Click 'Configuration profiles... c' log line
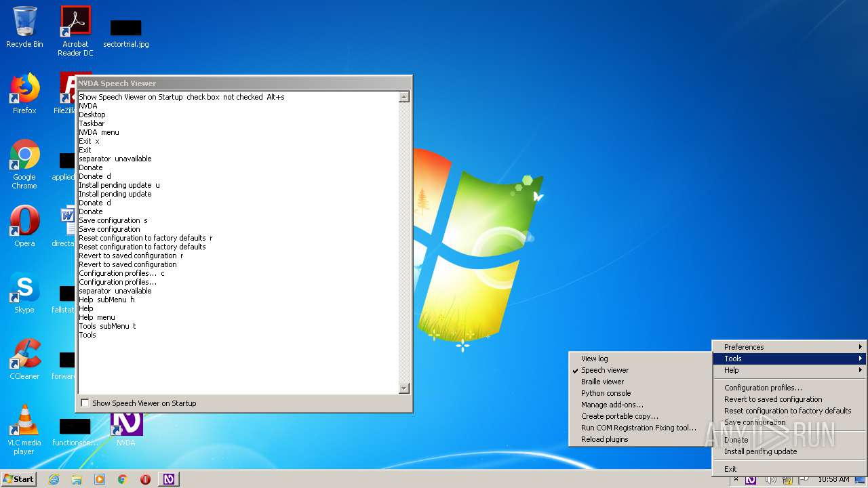868x488 pixels. 121,273
